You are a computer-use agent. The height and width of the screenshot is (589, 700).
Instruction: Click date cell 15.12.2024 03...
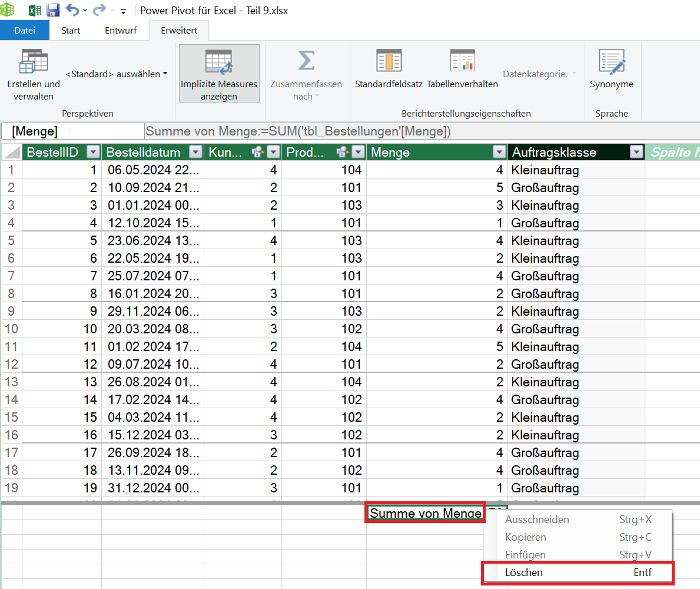[153, 435]
